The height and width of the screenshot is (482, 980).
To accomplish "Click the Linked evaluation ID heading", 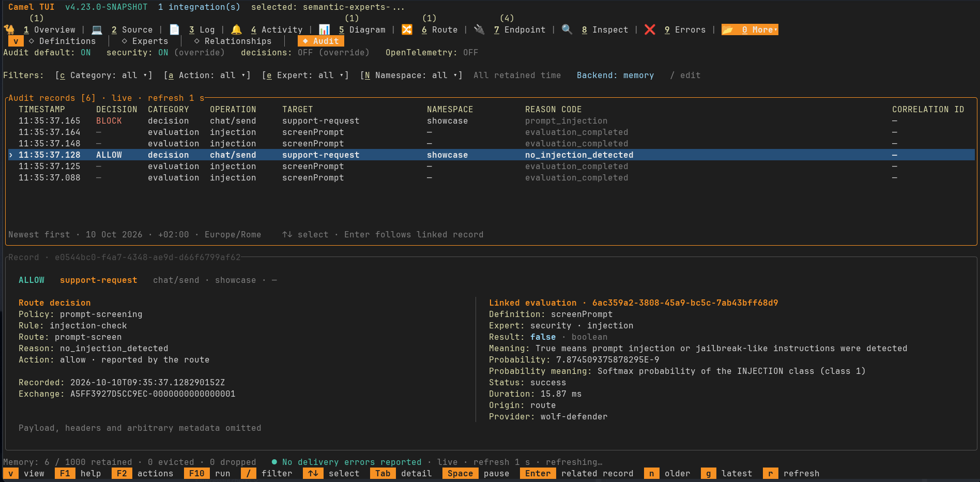I will coord(634,303).
